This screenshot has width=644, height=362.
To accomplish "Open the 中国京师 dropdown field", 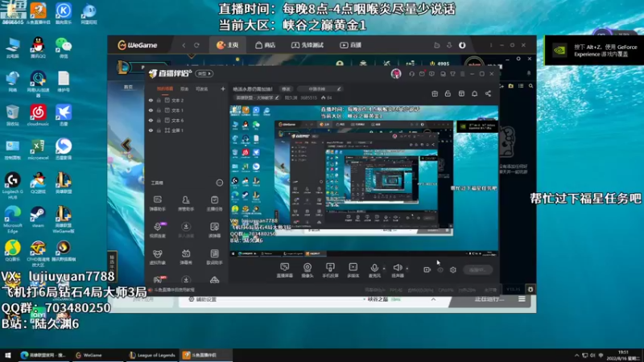I will [x=320, y=88].
